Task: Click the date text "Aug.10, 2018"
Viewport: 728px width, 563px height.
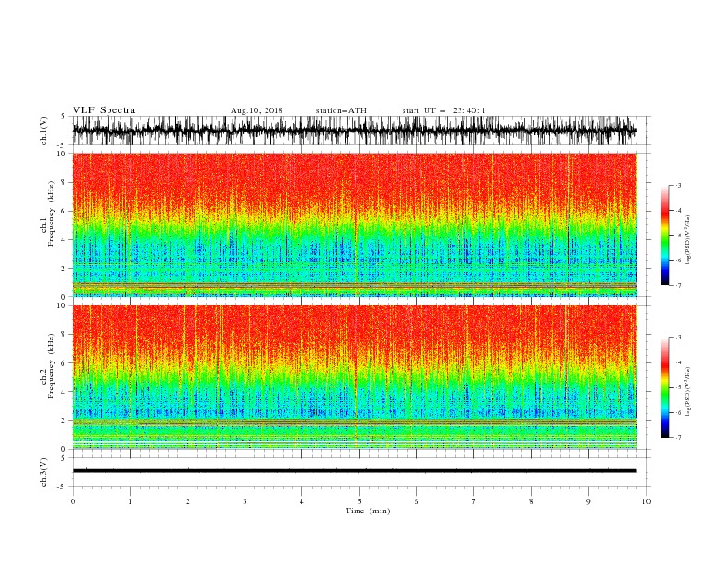Action: [x=256, y=110]
